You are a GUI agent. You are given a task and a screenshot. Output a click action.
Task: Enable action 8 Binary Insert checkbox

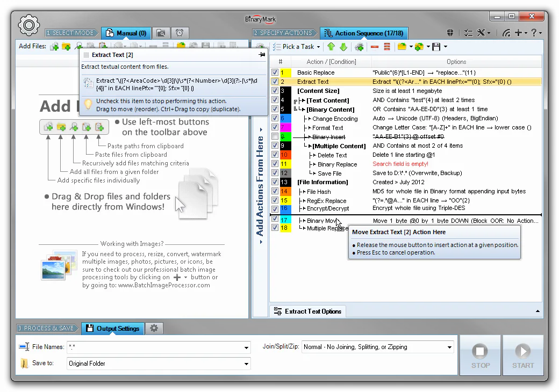pyautogui.click(x=275, y=136)
